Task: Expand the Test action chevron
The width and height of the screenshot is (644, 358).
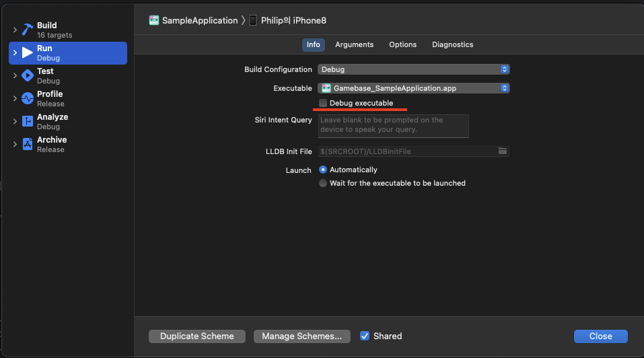Action: (15, 75)
